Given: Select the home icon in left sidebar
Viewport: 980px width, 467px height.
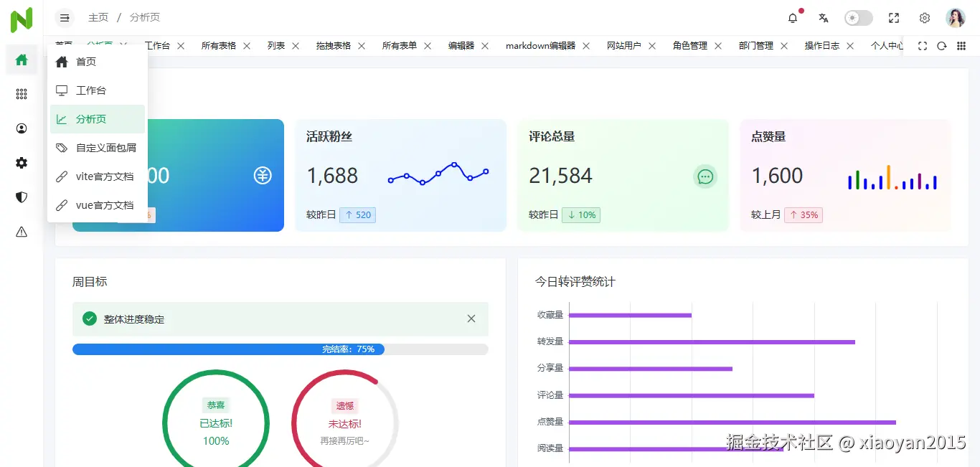Looking at the screenshot, I should coord(22,60).
